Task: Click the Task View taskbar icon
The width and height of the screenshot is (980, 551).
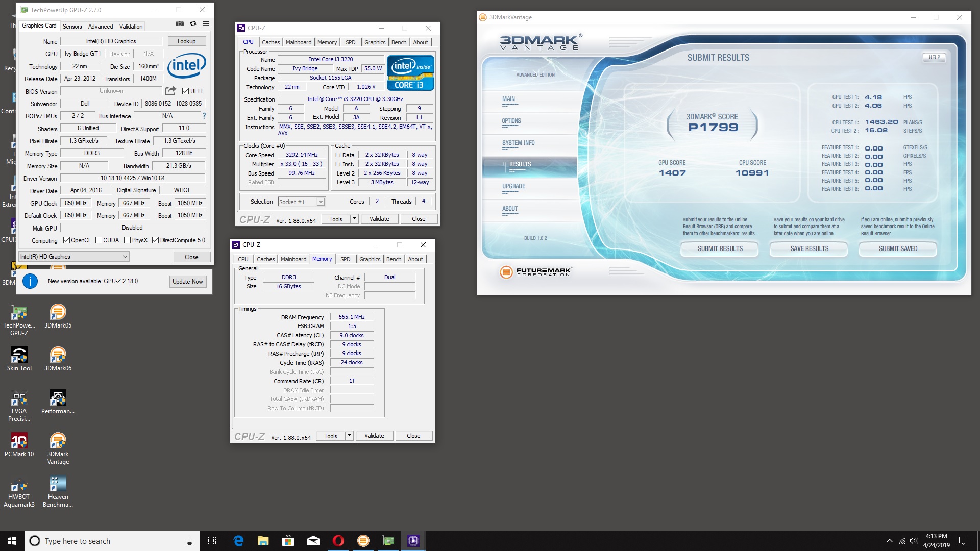Action: click(212, 541)
